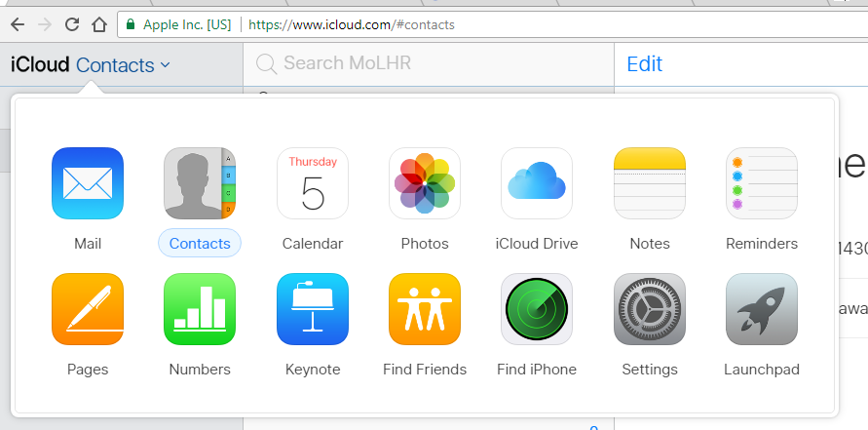Screen dimensions: 868x430
Task: Click the green padlock security icon
Action: click(x=131, y=24)
